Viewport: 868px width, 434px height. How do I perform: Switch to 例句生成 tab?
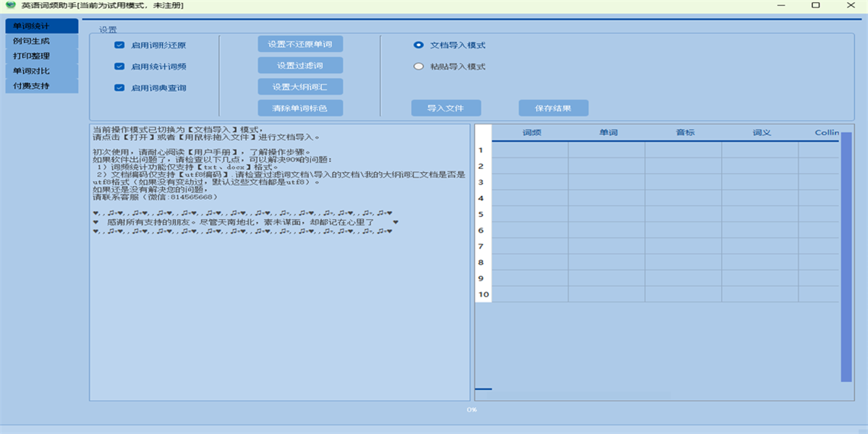[41, 41]
